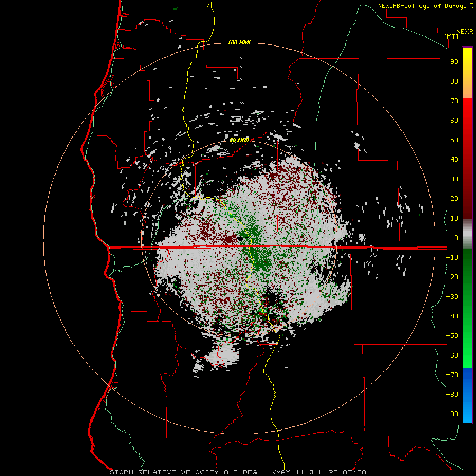Click the -40 tick label on the scale
This screenshot has width=476, height=476.
tap(452, 316)
